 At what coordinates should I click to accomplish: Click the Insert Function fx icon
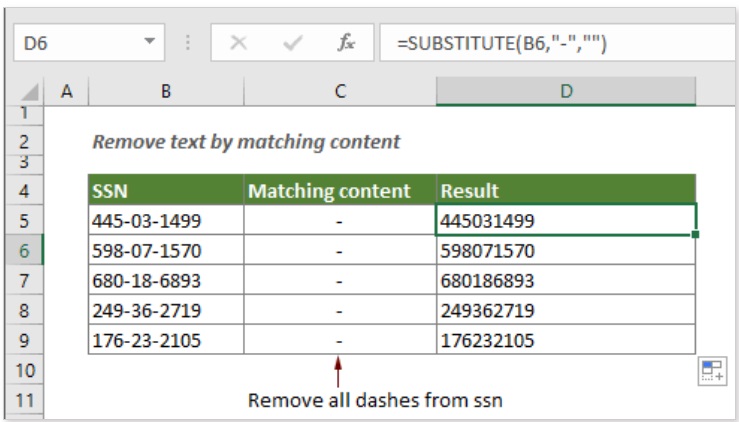tap(346, 43)
